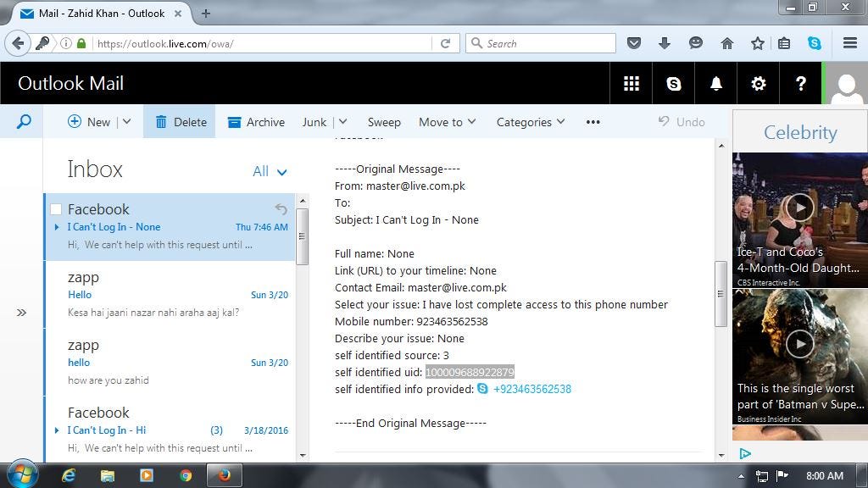The height and width of the screenshot is (488, 868).
Task: Click the Skype icon beside +923463562538
Action: [482, 389]
